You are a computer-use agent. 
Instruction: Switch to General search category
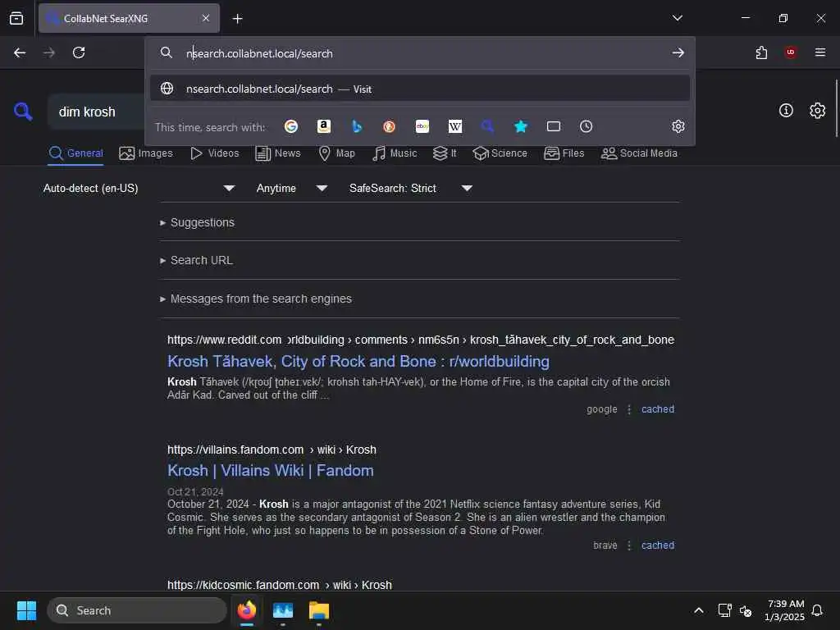point(75,153)
